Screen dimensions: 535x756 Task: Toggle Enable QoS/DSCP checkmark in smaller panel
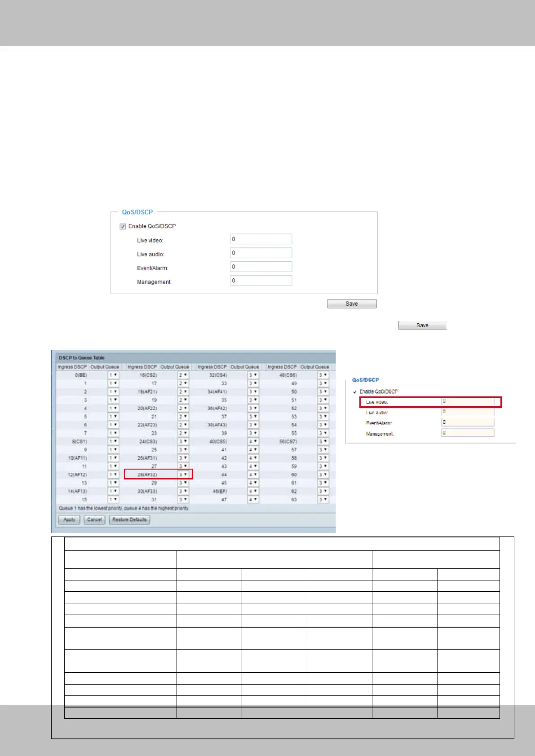pyautogui.click(x=355, y=392)
